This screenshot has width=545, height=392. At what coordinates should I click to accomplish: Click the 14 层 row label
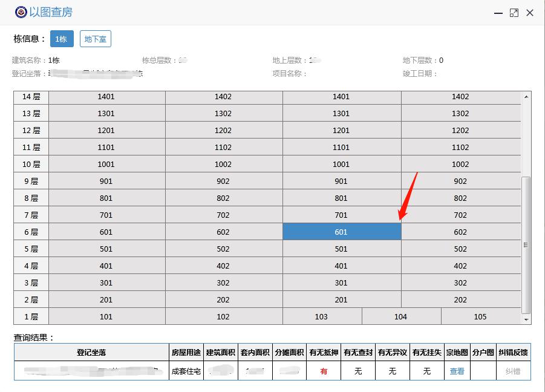[x=31, y=97]
